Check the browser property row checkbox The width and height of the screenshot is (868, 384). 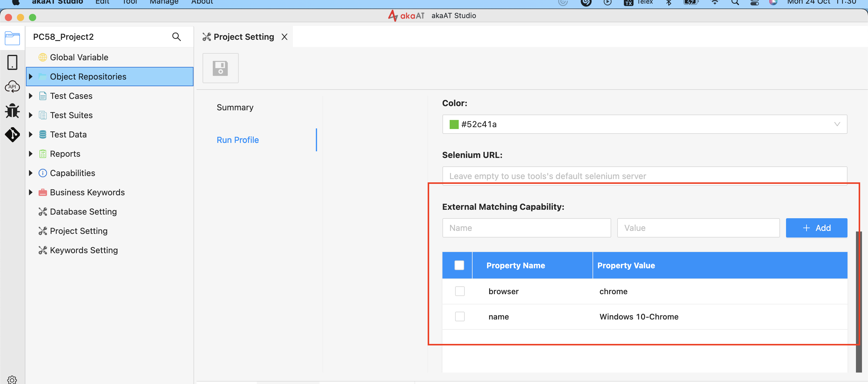460,291
